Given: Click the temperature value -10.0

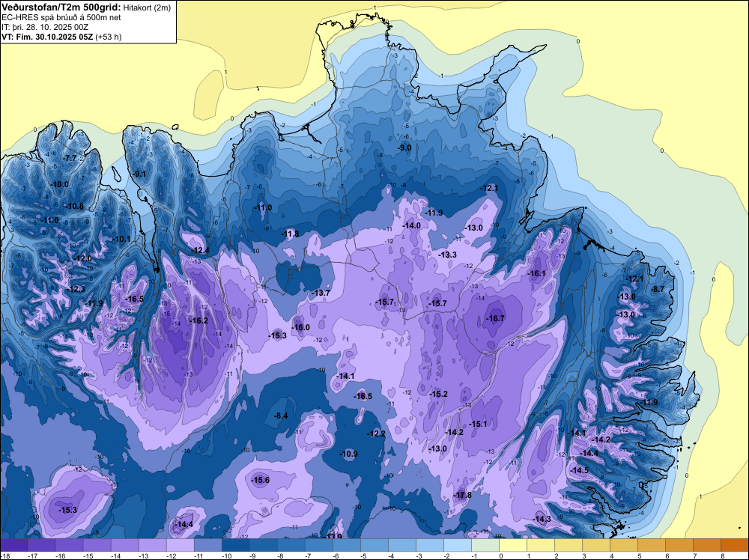Looking at the screenshot, I should coord(60,184).
